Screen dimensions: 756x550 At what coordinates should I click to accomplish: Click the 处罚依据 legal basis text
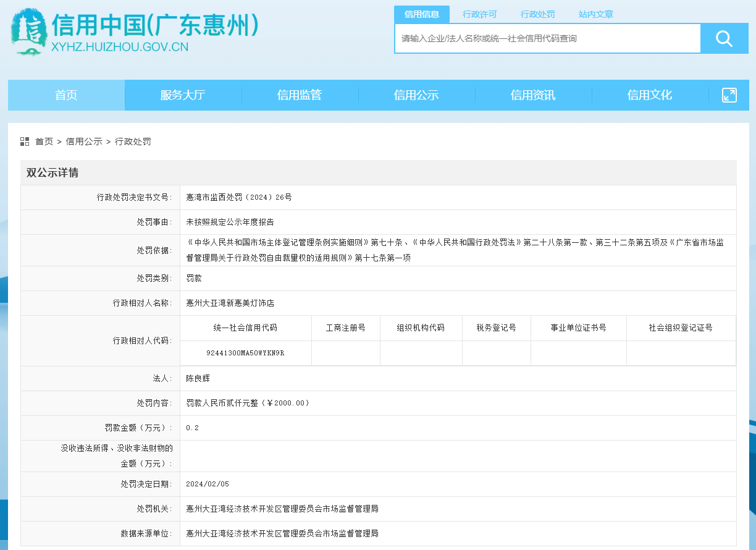click(x=455, y=250)
